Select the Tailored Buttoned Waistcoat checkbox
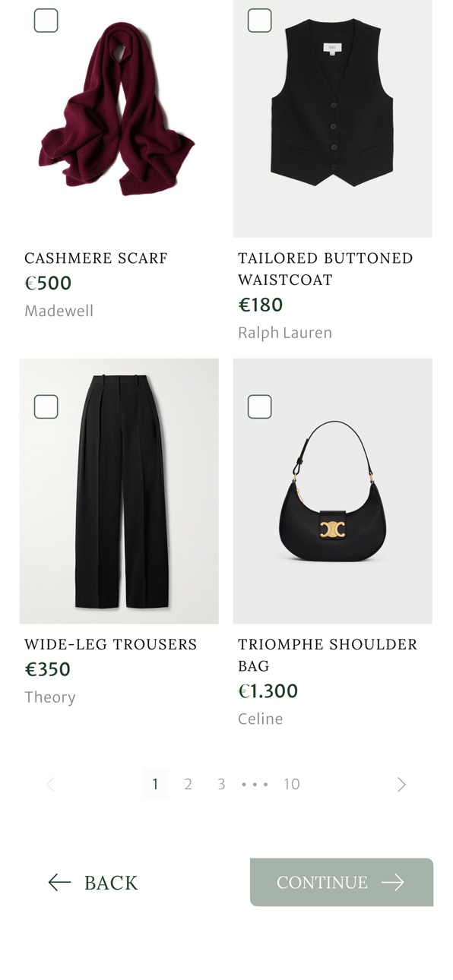The height and width of the screenshot is (980, 453). (260, 21)
